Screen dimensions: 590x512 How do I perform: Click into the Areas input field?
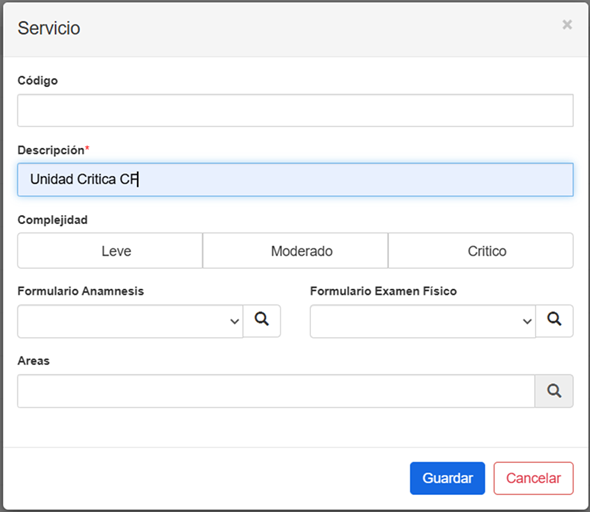(x=276, y=391)
